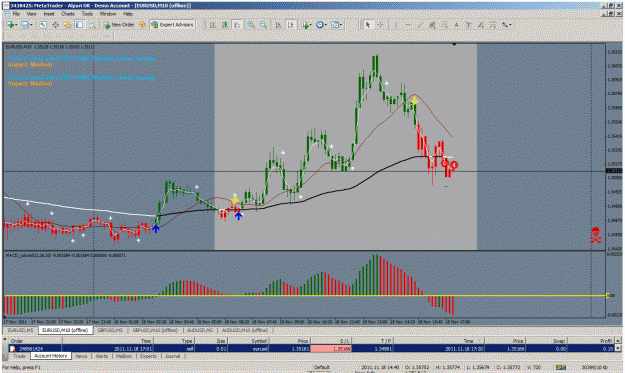Open the File menu
This screenshot has width=625, height=373.
click(x=16, y=14)
